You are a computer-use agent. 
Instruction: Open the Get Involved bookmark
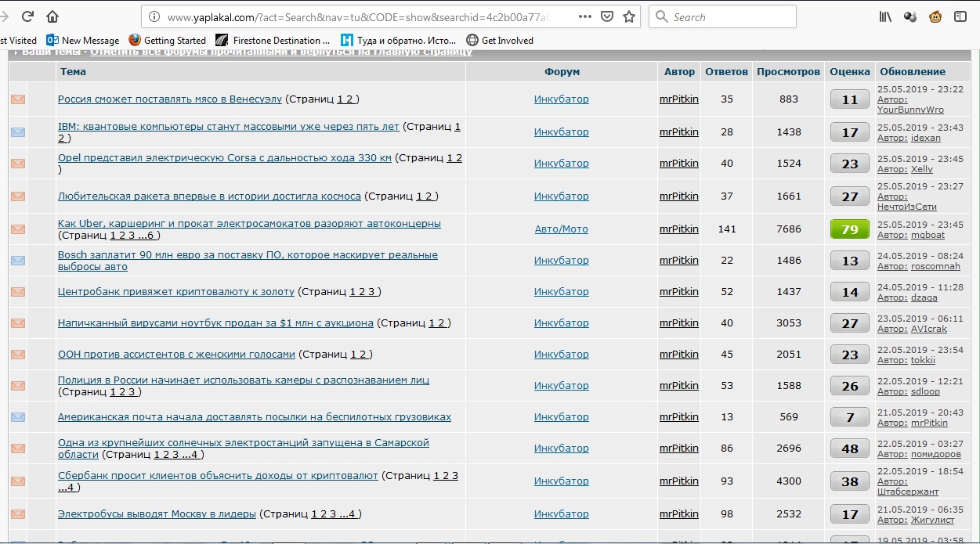pos(500,40)
